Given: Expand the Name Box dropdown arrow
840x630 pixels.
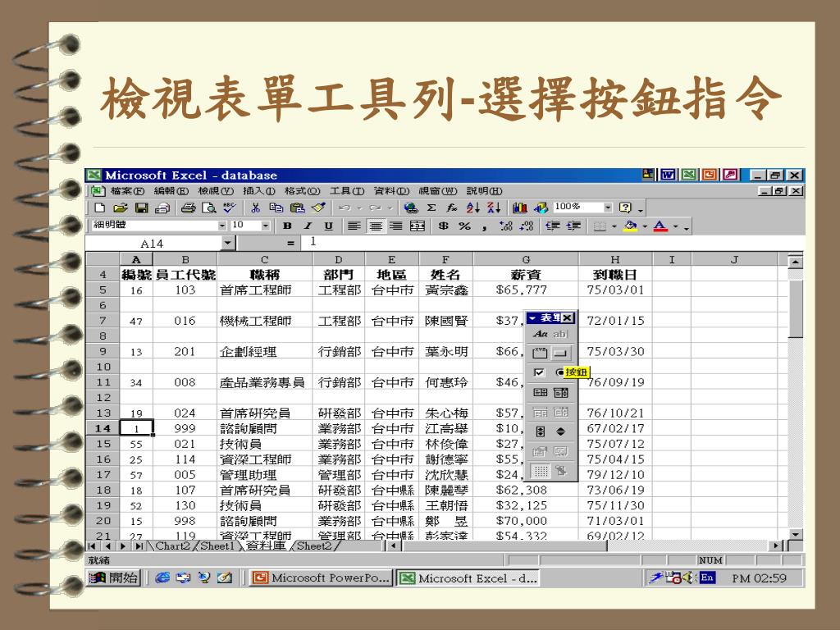Looking at the screenshot, I should (228, 243).
